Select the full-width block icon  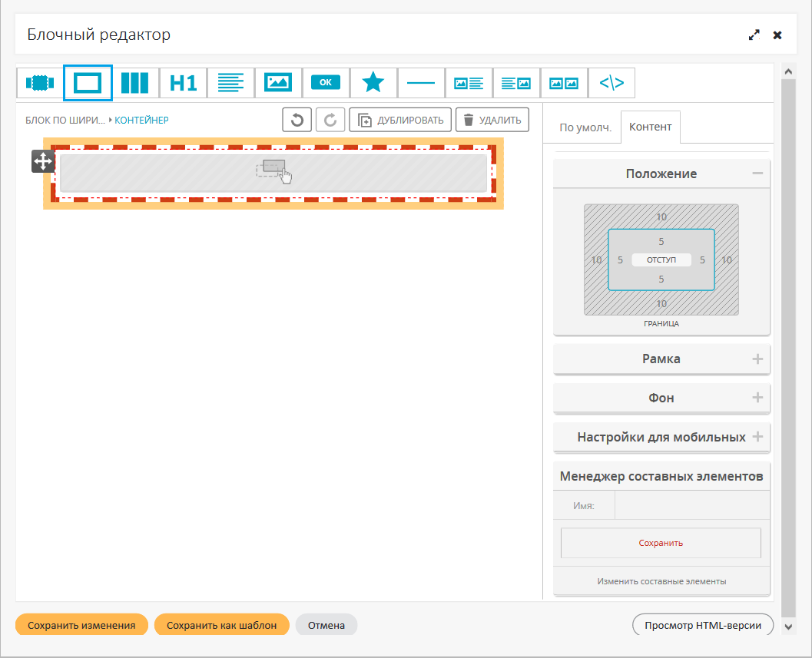point(40,83)
